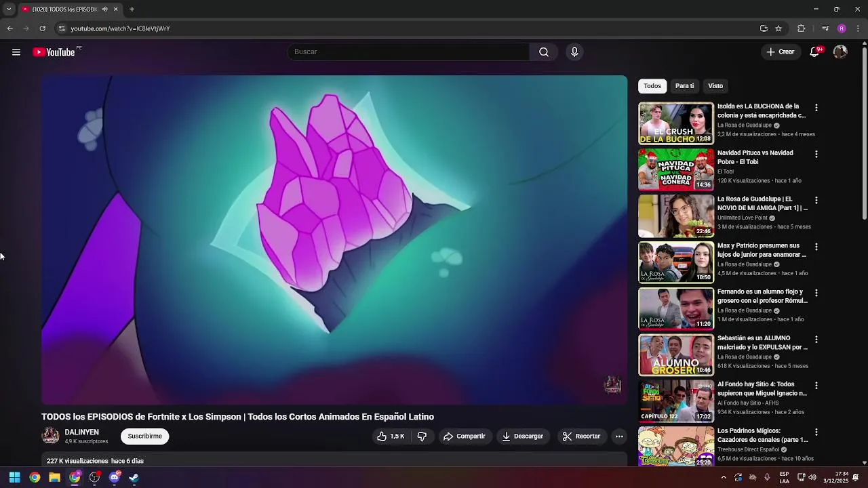Switch ESP LAA keyboard language indicator
Screen dimensions: 868x488
784,477
